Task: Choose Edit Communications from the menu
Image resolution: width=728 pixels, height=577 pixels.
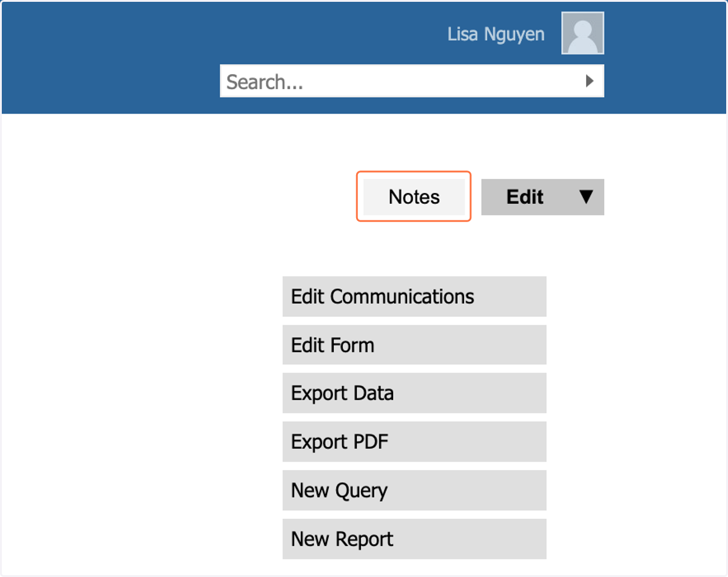Action: (x=414, y=297)
